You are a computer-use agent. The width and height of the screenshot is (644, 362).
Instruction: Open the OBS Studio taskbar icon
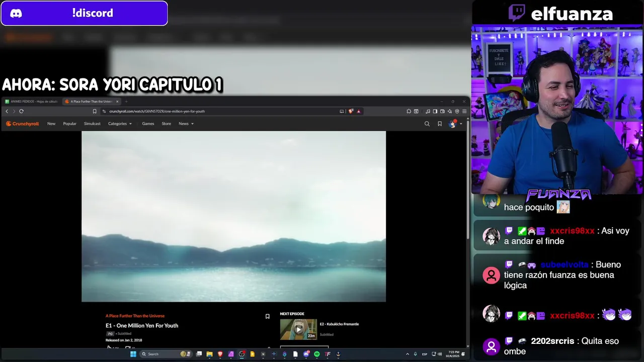click(242, 354)
